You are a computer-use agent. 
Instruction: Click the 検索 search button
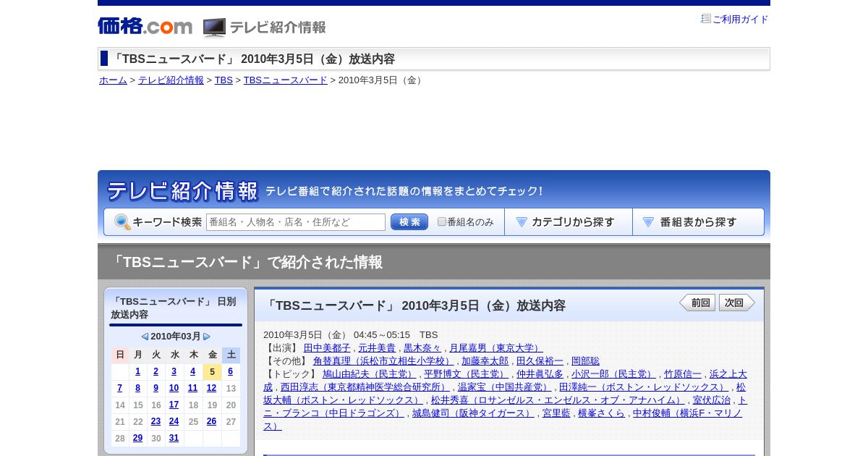pyautogui.click(x=409, y=222)
